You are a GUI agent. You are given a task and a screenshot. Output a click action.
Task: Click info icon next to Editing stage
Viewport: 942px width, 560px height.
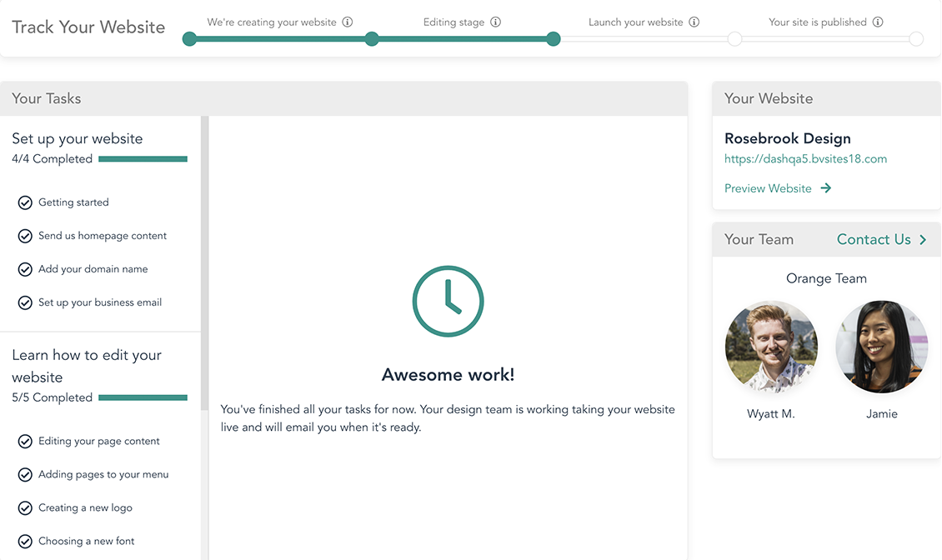[x=496, y=22]
